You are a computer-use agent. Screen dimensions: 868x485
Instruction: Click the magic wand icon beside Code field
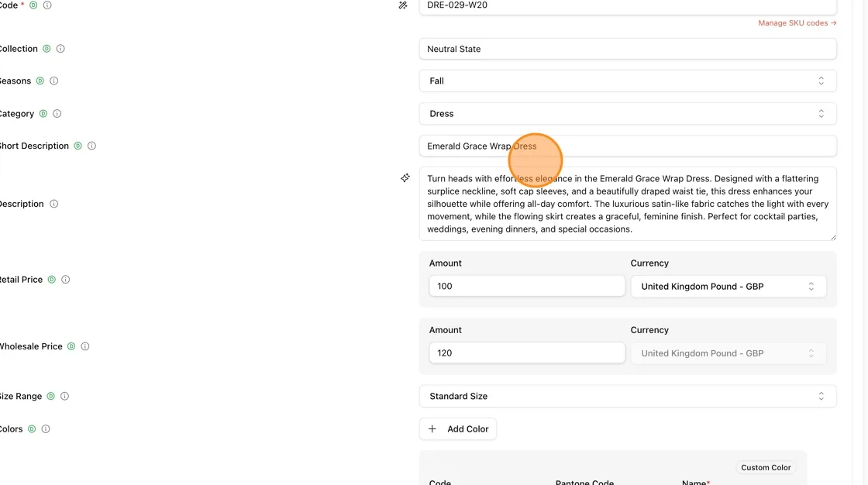(x=403, y=5)
